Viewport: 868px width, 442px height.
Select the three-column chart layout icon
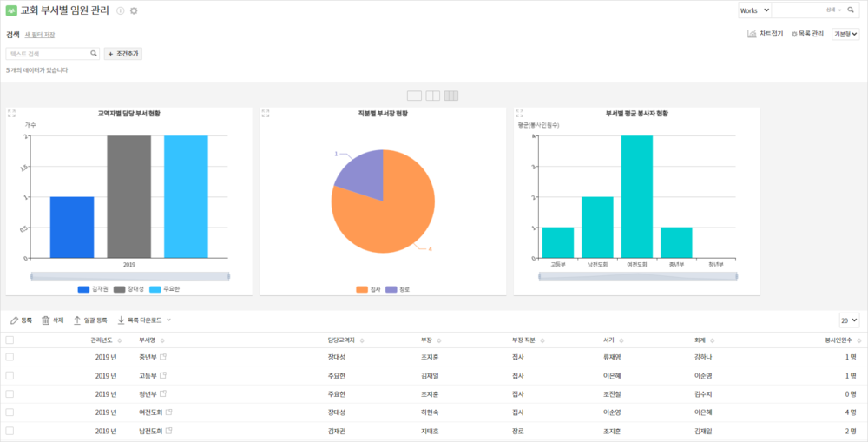[451, 96]
